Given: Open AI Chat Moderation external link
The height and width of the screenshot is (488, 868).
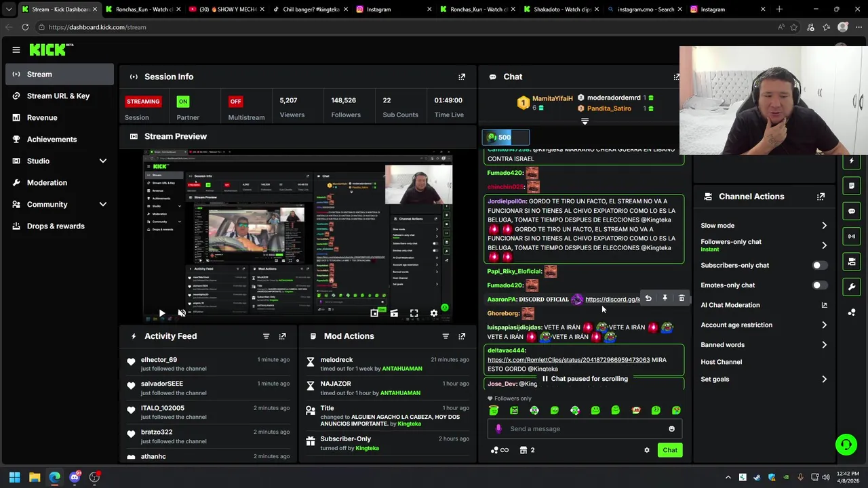Looking at the screenshot, I should tap(824, 305).
